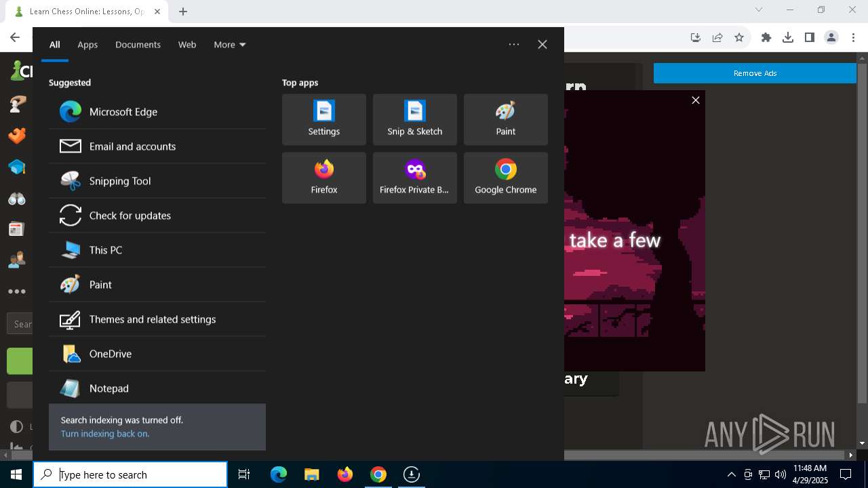Screen dimensions: 868x488
Task: Open File Explorer on taskbar
Action: point(312,474)
